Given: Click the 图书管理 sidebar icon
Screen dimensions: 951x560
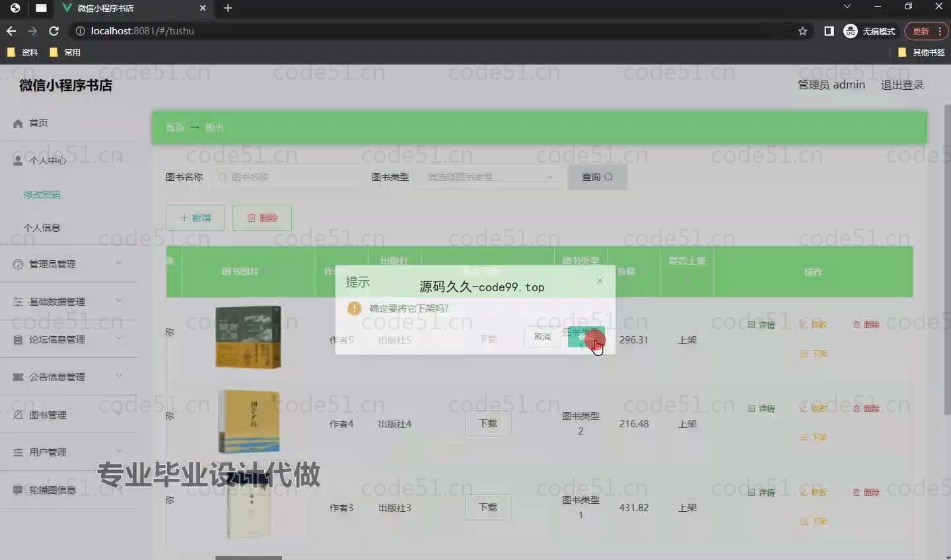Looking at the screenshot, I should tap(18, 415).
